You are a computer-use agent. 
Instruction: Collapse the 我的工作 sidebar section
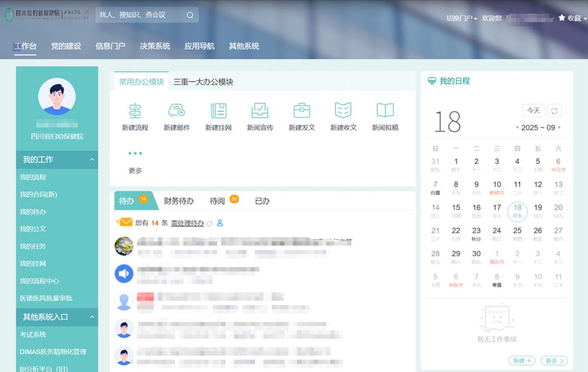click(x=92, y=160)
